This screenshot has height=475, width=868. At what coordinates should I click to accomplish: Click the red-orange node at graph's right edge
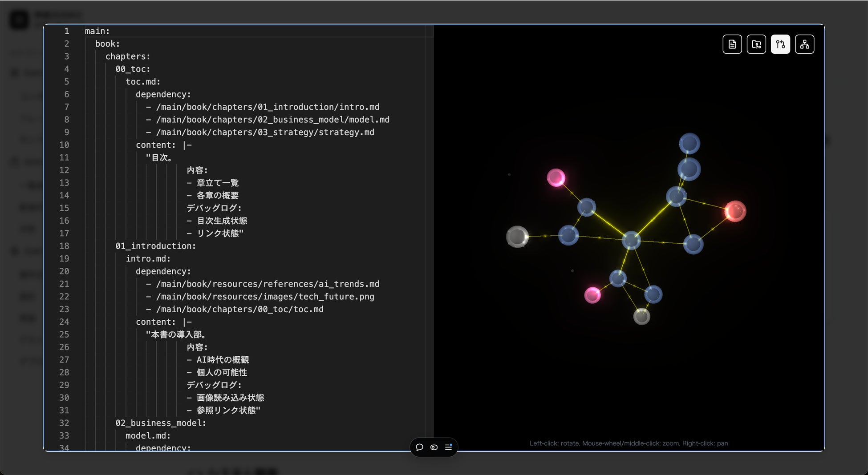click(x=735, y=211)
